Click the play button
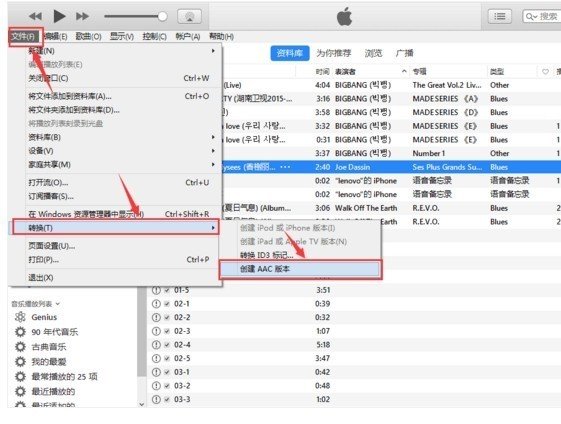This screenshot has height=424, width=561. point(59,16)
